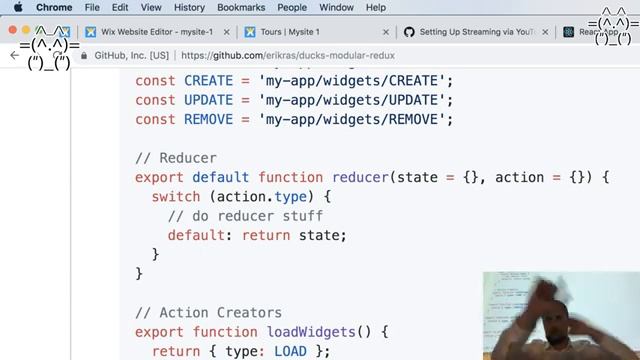The height and width of the screenshot is (360, 640).
Task: Click the Wix favicon on Tours tab
Action: pos(250,32)
